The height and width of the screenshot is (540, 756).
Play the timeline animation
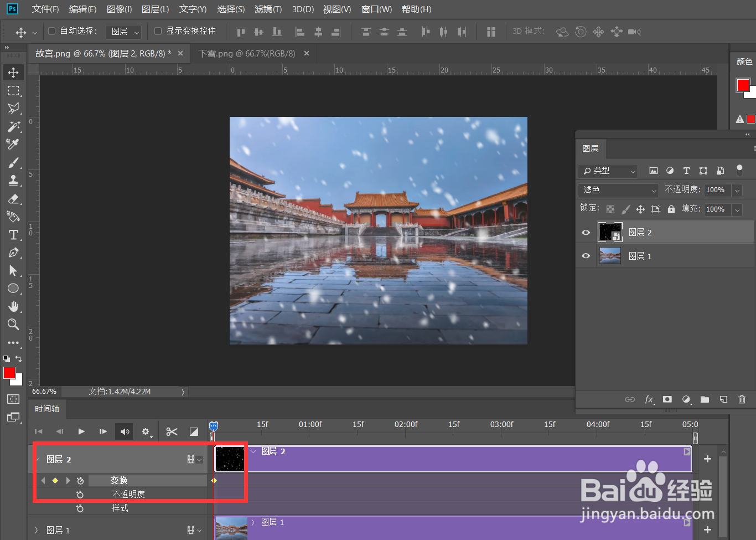(x=81, y=431)
